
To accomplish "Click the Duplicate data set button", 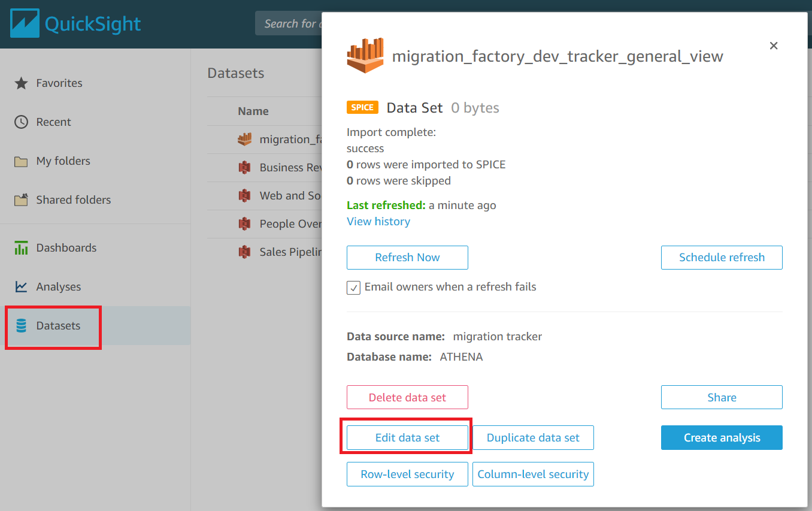I will [x=533, y=438].
